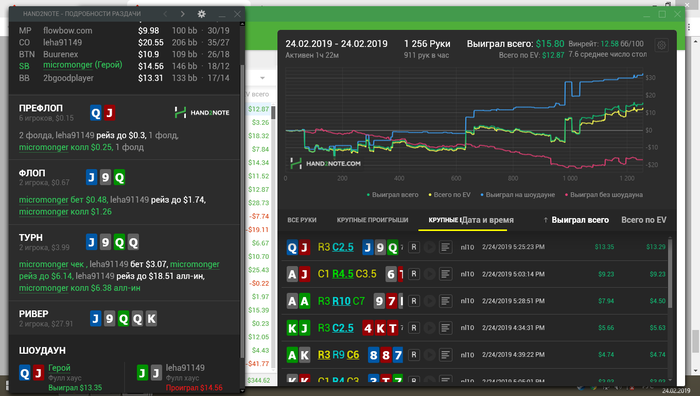The image size is (700, 396).
Task: Open session report settings gear icon
Action: (x=661, y=45)
